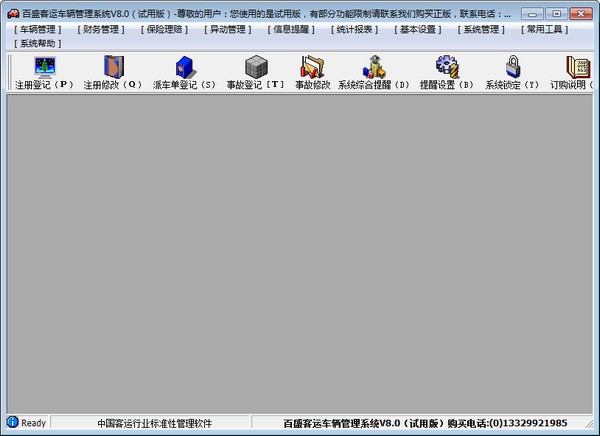Open the 财务管理 menu
The height and width of the screenshot is (436, 600).
coord(101,29)
